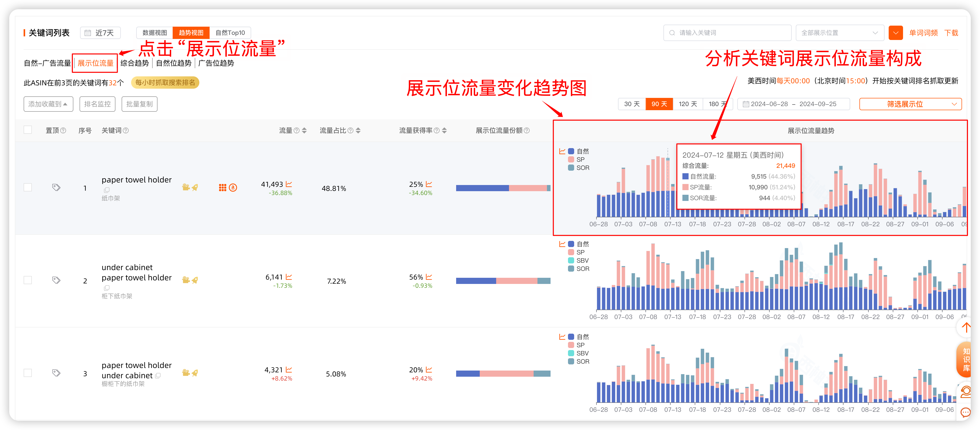The width and height of the screenshot is (980, 430).
Task: Select the 展示位流量 tab
Action: coord(95,63)
